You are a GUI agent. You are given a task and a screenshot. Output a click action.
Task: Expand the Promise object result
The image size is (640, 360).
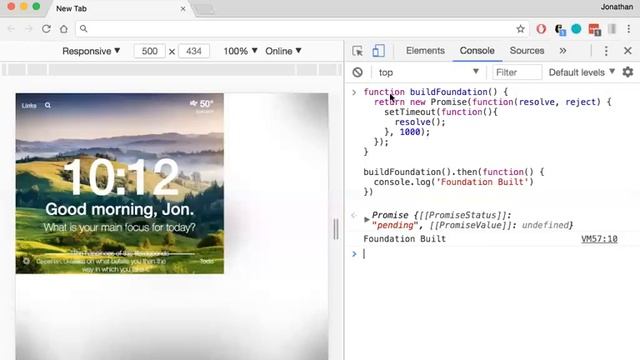point(367,220)
